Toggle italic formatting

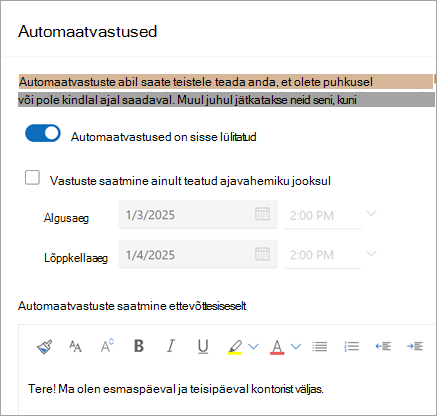[171, 346]
